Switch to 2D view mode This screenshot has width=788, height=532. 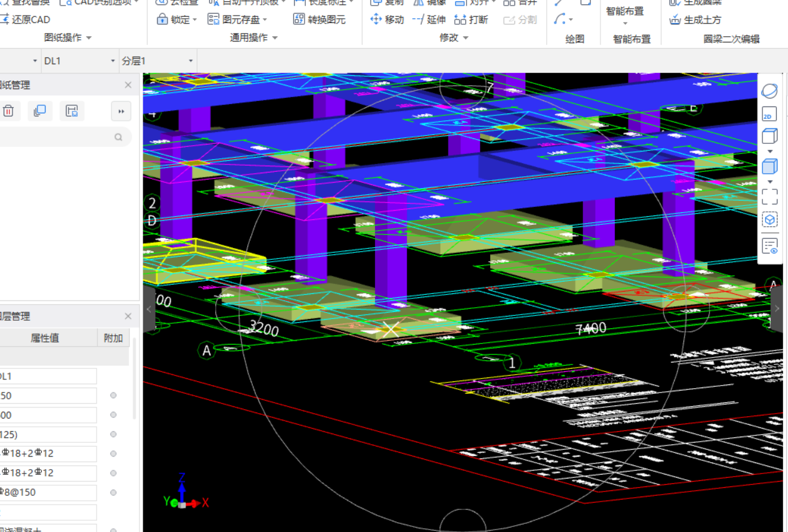(769, 114)
